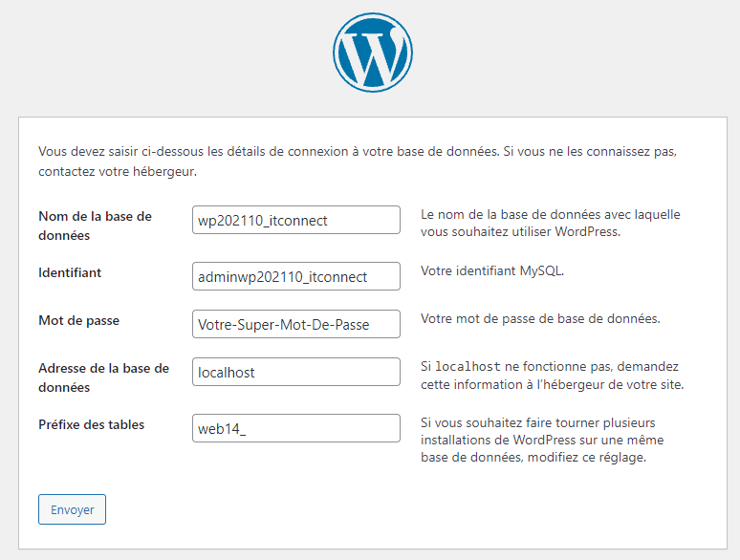Select the database address field containing localhost
This screenshot has height=560, width=740.
pos(295,372)
